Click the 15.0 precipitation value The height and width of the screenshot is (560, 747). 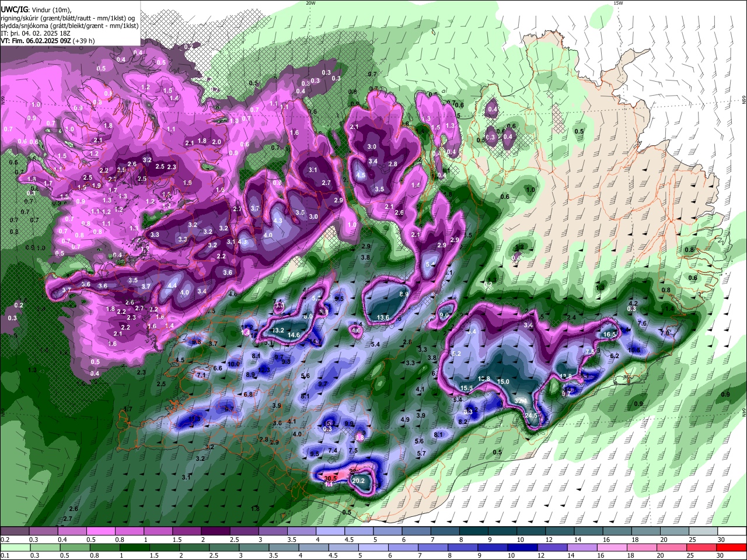pyautogui.click(x=503, y=381)
